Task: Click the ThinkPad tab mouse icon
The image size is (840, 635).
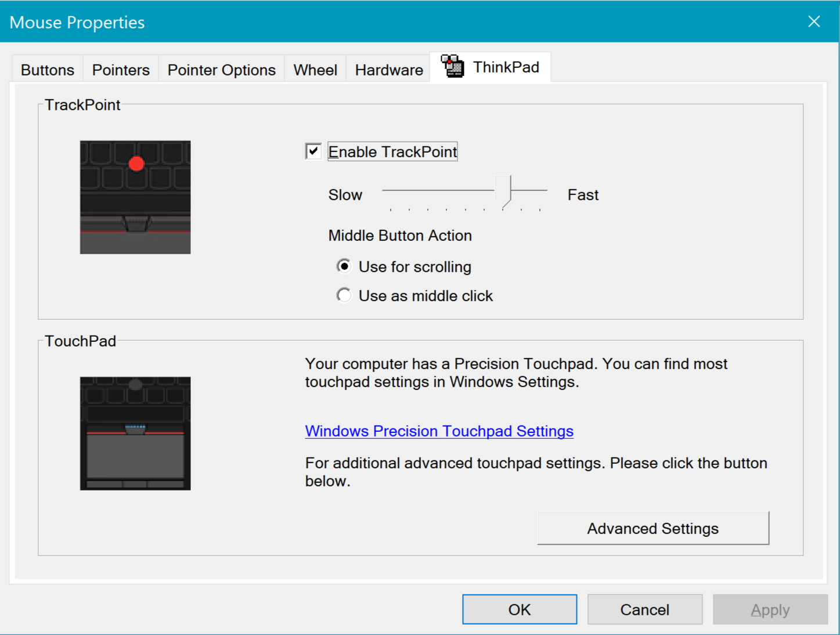Action: [x=452, y=66]
